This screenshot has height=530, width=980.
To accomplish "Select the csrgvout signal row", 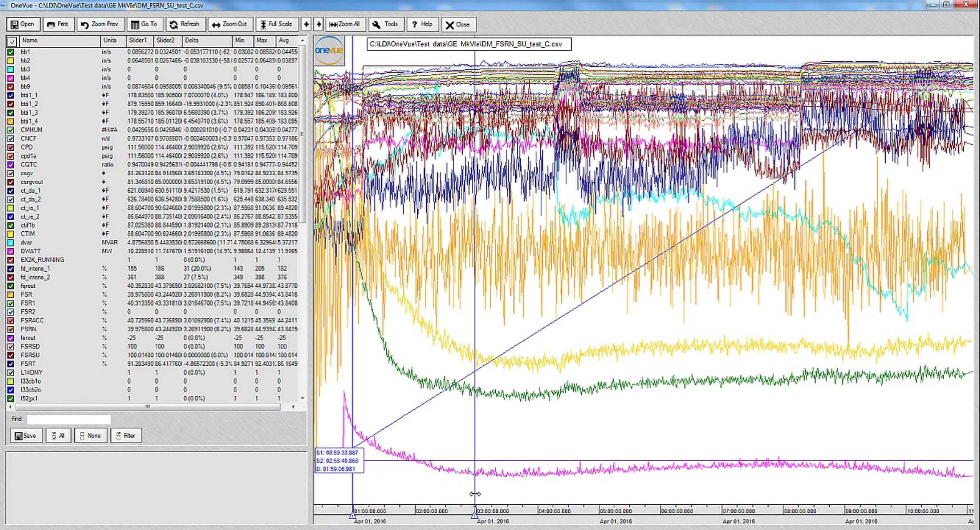I will coord(152,182).
